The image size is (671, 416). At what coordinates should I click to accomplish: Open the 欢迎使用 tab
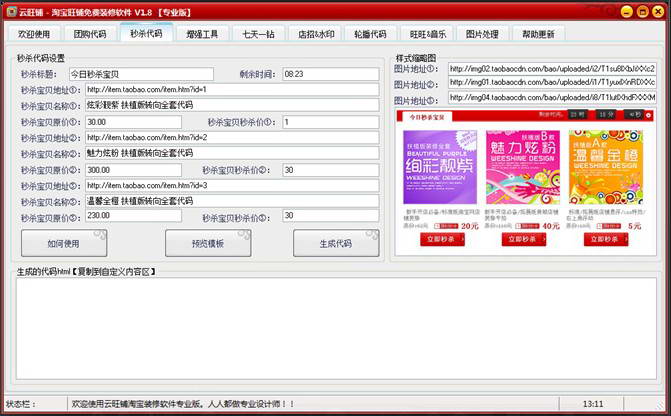(34, 34)
